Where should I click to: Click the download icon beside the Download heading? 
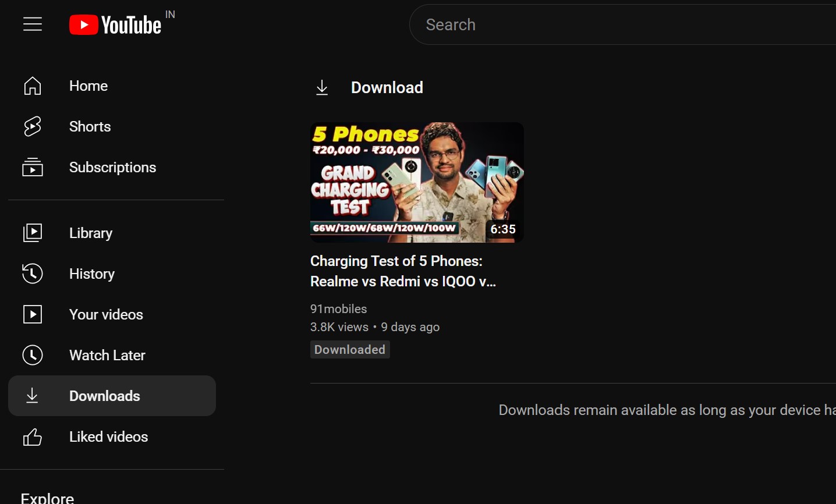(x=322, y=87)
